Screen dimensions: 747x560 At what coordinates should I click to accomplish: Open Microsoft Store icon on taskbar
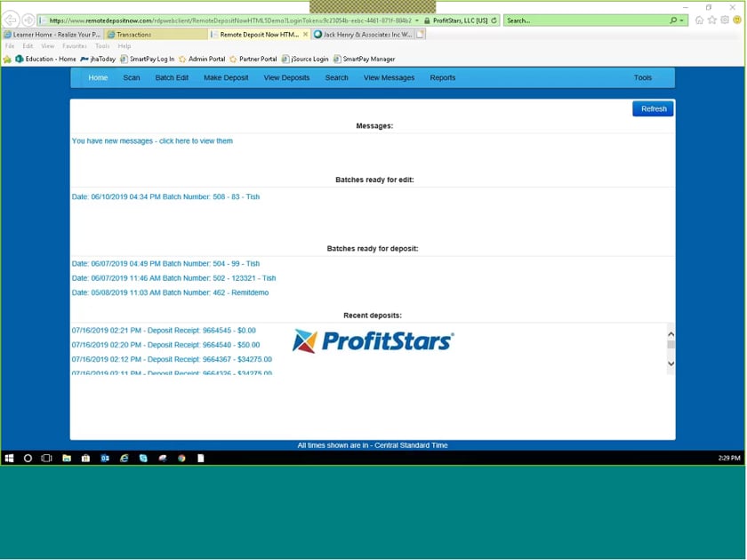pos(85,458)
